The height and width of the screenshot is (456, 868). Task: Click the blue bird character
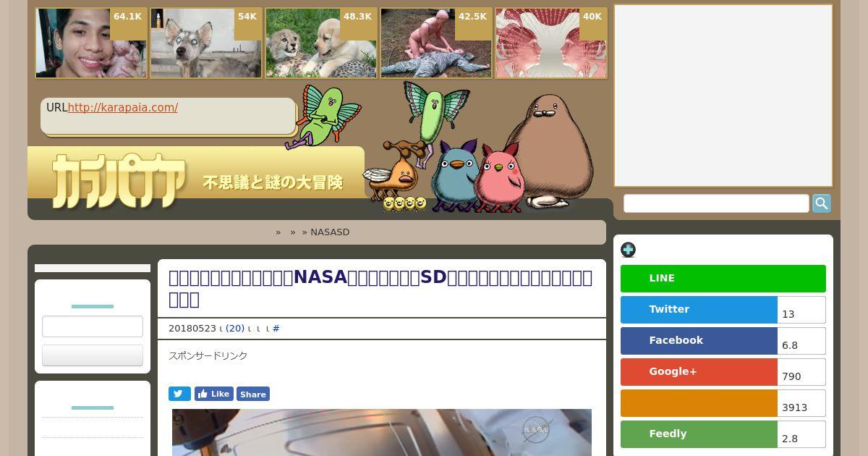[x=454, y=176]
